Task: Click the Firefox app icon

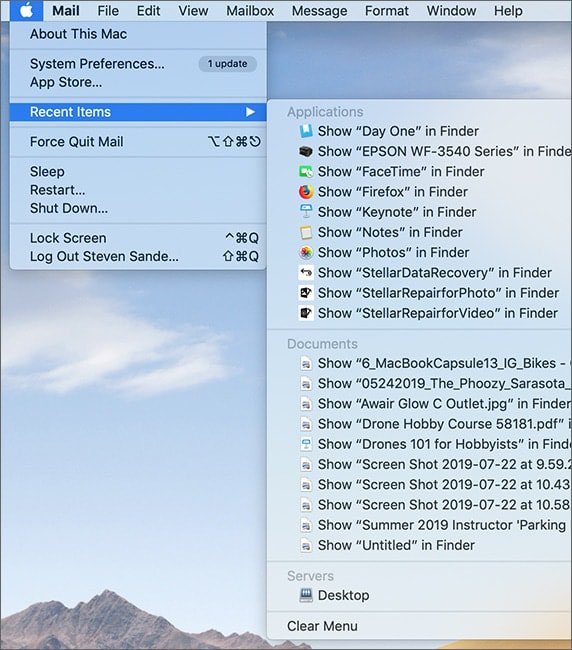Action: click(x=306, y=192)
